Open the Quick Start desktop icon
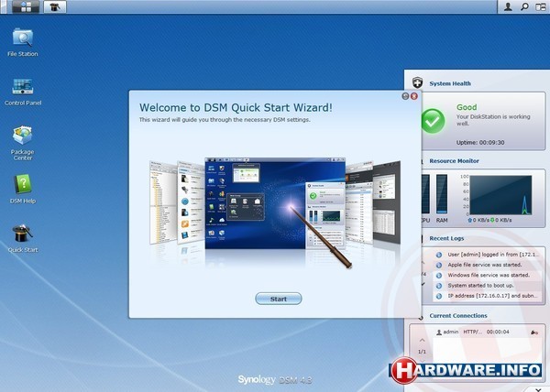Viewport: 550px width, 392px height. click(23, 238)
